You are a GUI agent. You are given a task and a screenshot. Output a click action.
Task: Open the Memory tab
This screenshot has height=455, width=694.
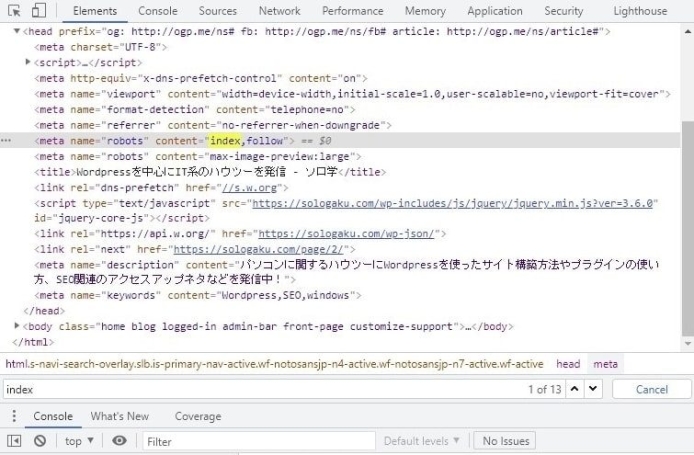pyautogui.click(x=425, y=11)
